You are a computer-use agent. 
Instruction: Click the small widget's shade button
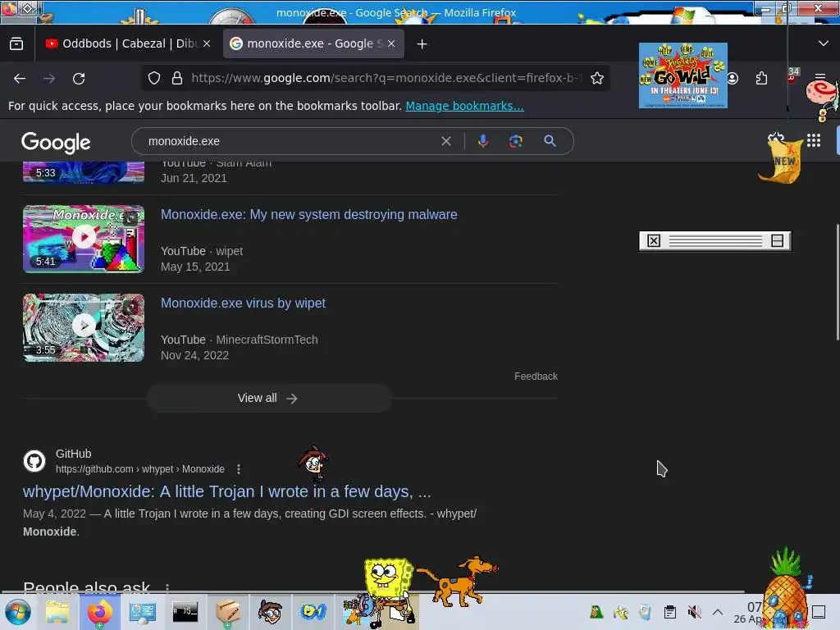[778, 241]
